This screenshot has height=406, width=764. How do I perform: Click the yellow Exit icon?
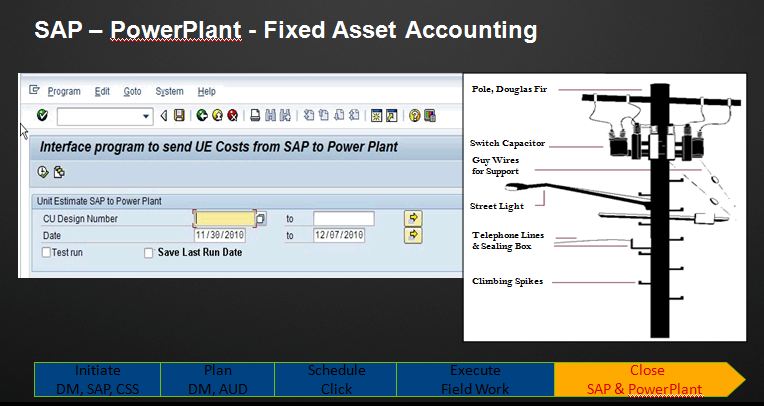(x=217, y=116)
